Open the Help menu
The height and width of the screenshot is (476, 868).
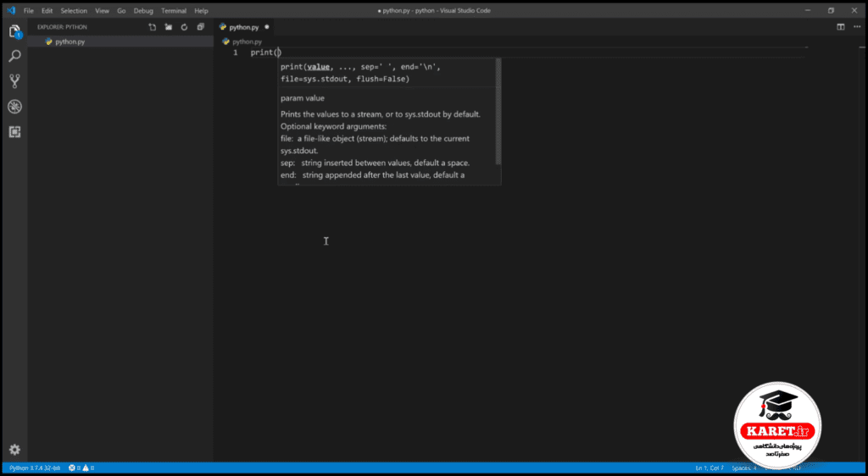pyautogui.click(x=201, y=10)
